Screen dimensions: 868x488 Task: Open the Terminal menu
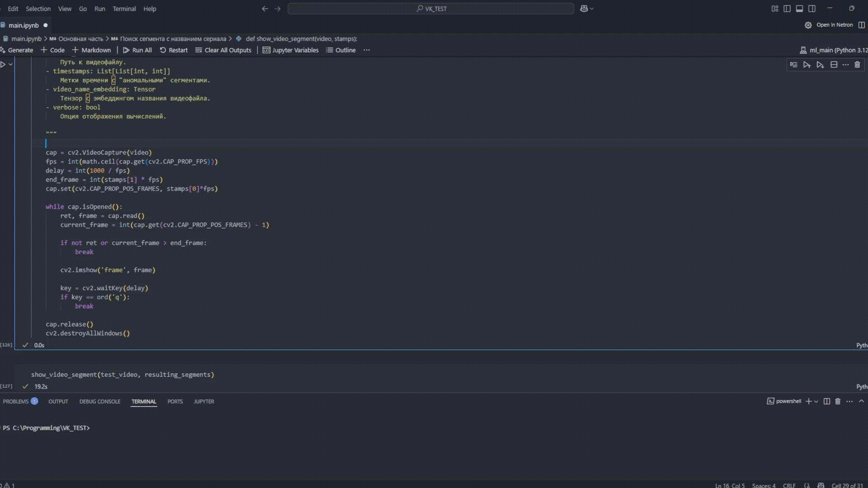pos(124,9)
